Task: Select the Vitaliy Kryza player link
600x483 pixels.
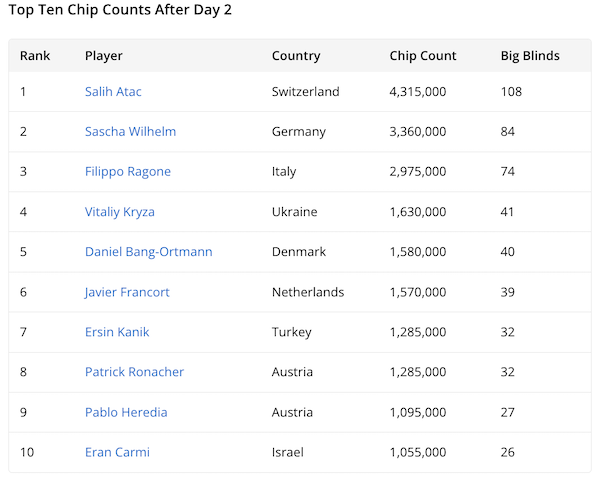Action: coord(119,212)
